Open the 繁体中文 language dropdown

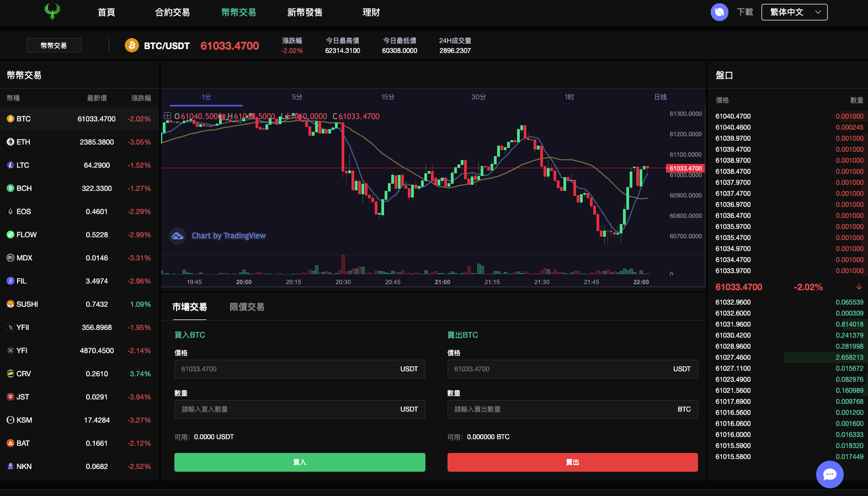[x=794, y=12]
